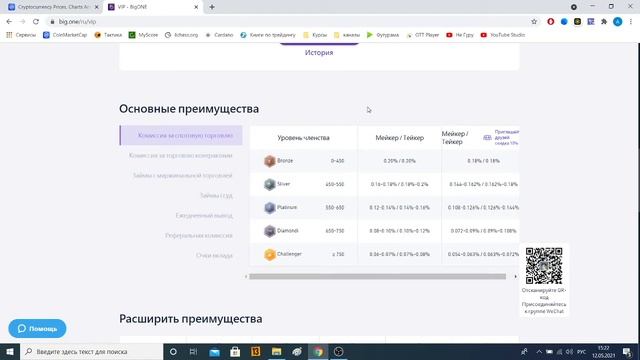The image size is (640, 360).
Task: Open the Mail app on the taskbar
Action: coord(214,351)
